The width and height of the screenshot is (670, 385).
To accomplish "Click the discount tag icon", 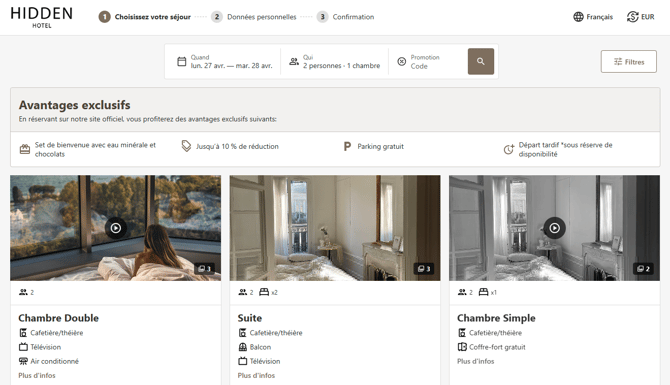I will coord(186,146).
